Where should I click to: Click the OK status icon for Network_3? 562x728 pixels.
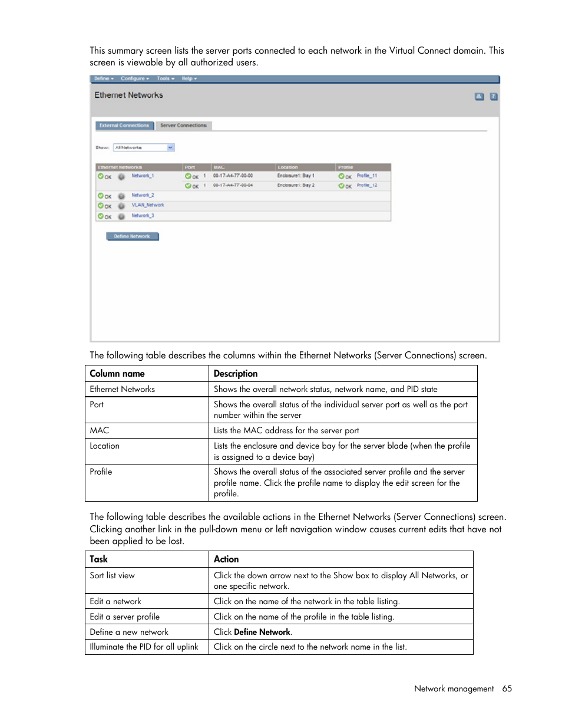click(101, 216)
